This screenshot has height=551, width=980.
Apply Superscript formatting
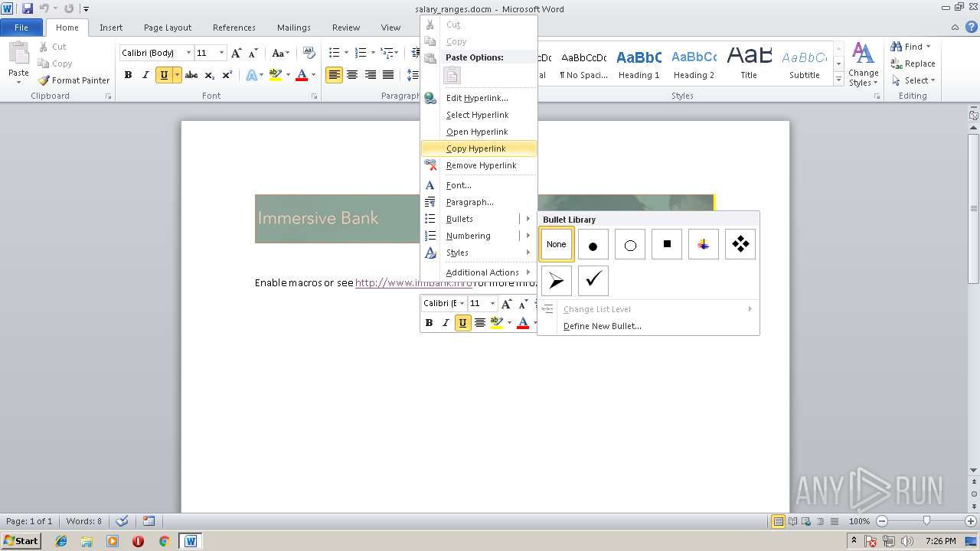[227, 75]
